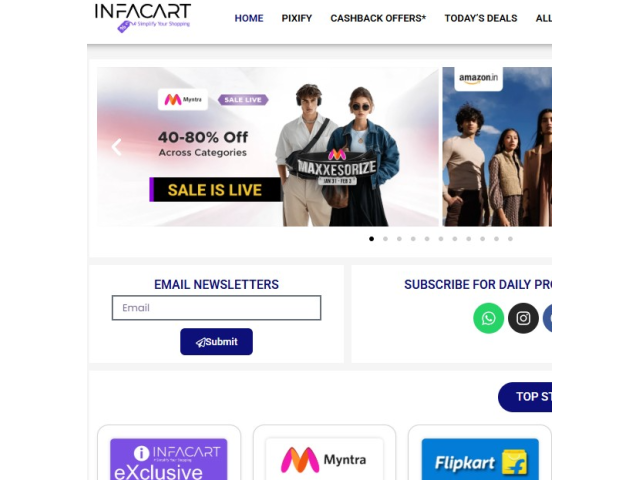Open the WhatsApp subscribe icon
Image resolution: width=640 pixels, height=480 pixels.
[x=488, y=318]
